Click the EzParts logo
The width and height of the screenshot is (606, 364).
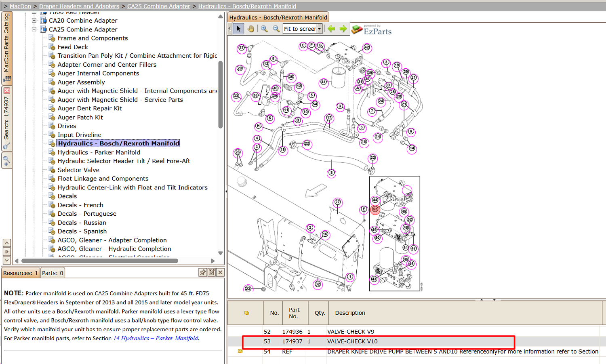click(372, 29)
